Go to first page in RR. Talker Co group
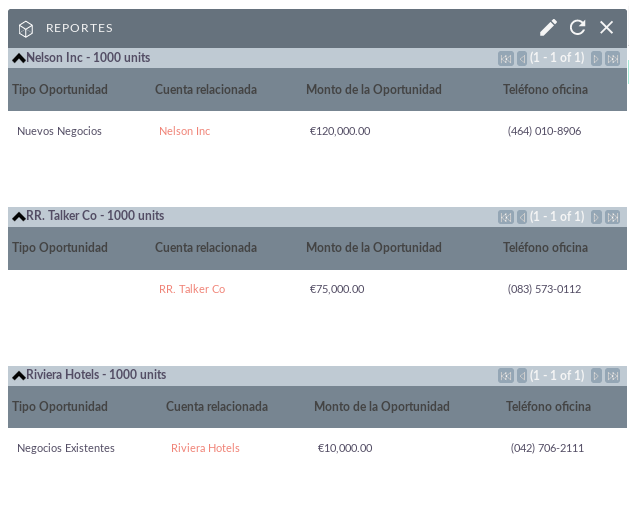629x507 pixels. [x=505, y=217]
